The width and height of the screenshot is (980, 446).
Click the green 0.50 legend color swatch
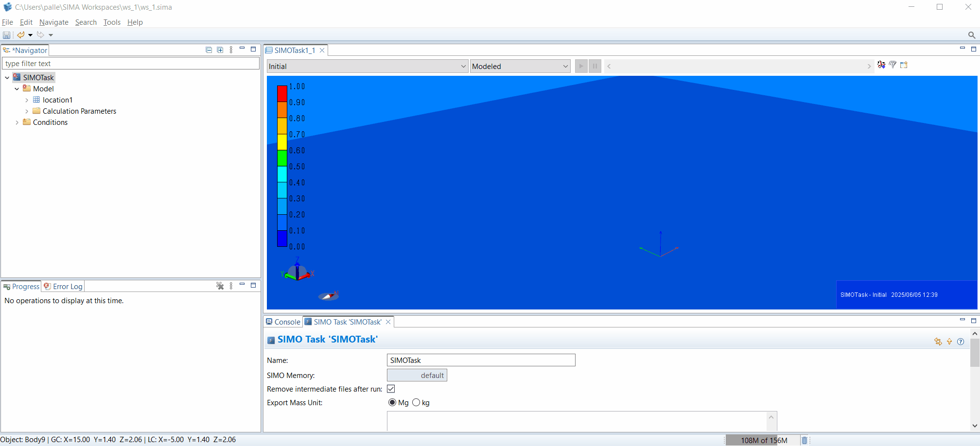(x=282, y=158)
